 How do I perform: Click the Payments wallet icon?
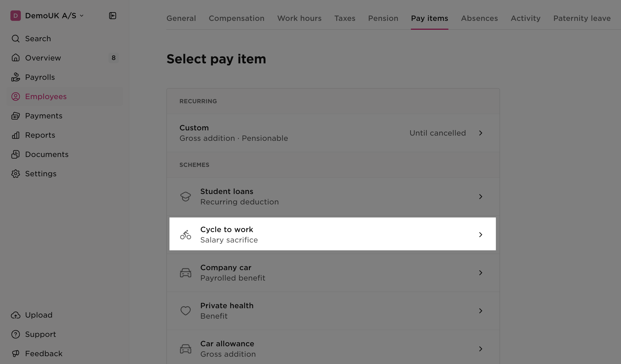[x=16, y=116]
